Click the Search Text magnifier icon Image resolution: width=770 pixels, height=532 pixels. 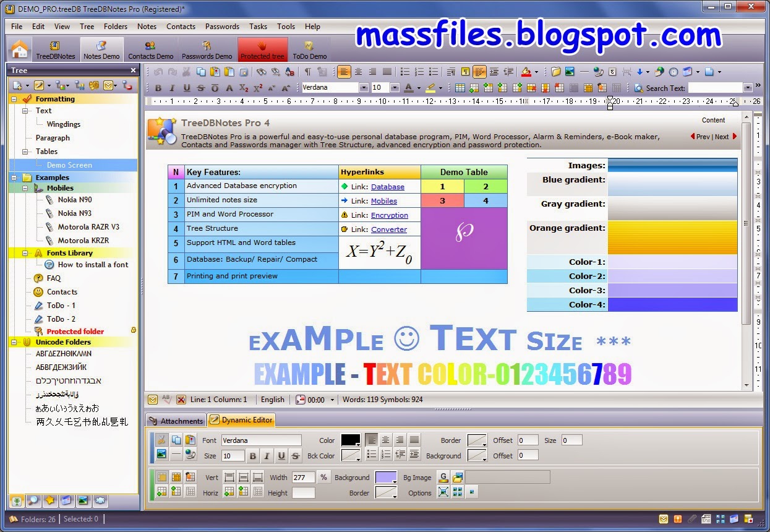[x=639, y=88]
